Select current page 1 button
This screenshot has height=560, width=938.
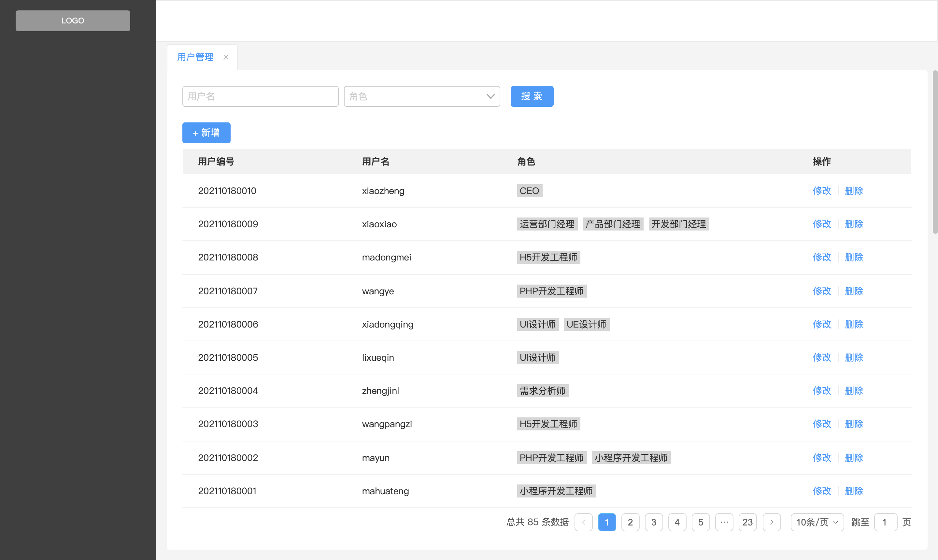pyautogui.click(x=607, y=522)
